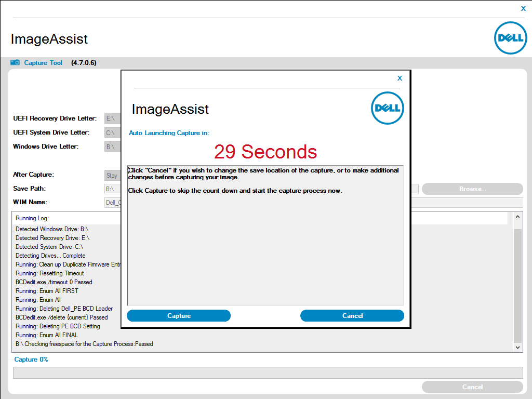Click the Browse button for Save Path
Viewport: 532px width, 399px height.
pos(472,189)
